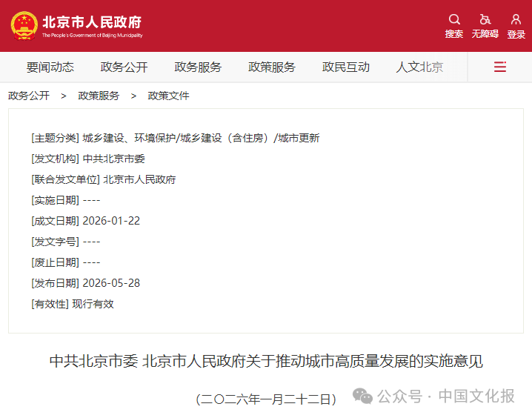This screenshot has height=418, width=532.
Task: Click the 登录 login person icon
Action: coord(516,19)
